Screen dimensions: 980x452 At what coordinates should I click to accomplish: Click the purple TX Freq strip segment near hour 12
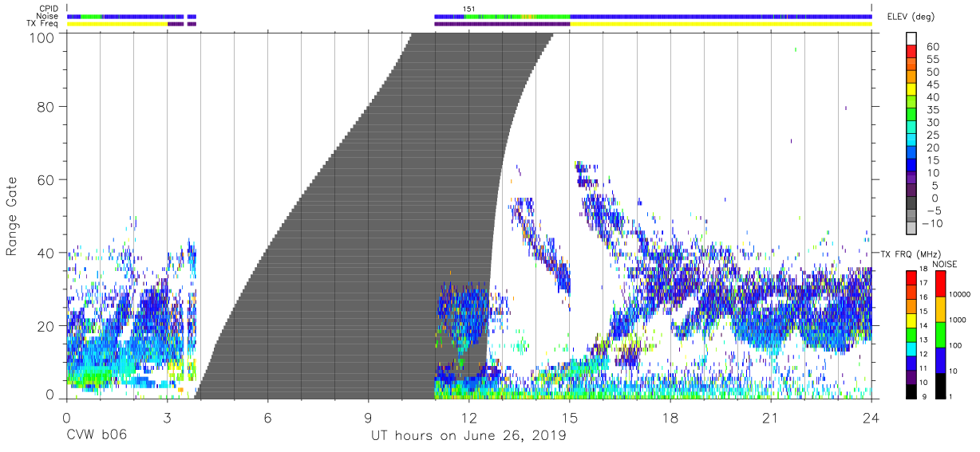click(x=502, y=24)
